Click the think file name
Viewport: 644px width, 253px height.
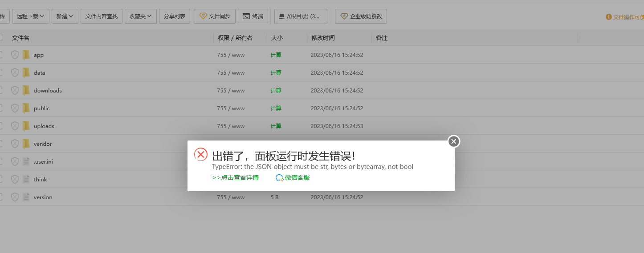41,180
